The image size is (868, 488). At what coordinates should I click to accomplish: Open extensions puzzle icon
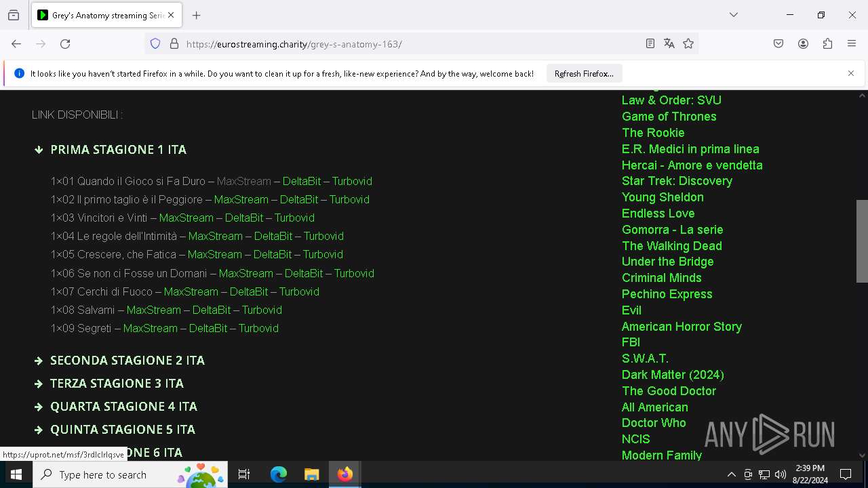[x=827, y=43]
